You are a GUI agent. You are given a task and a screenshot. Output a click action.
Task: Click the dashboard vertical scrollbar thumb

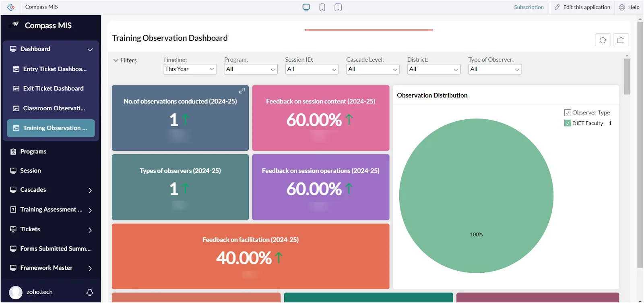click(627, 77)
